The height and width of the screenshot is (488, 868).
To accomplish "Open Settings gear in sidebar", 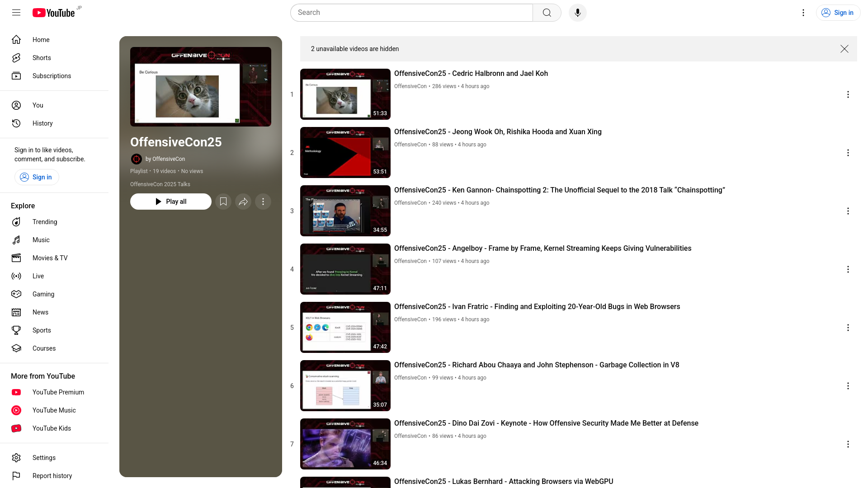I will 16,458.
